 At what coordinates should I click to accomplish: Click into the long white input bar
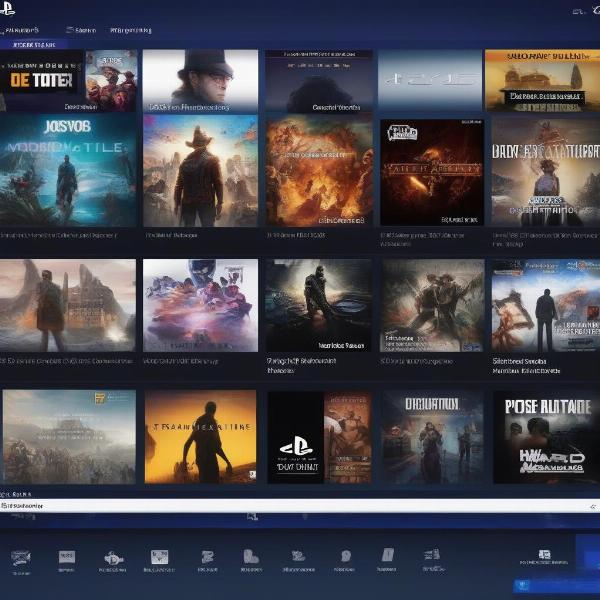(300, 506)
